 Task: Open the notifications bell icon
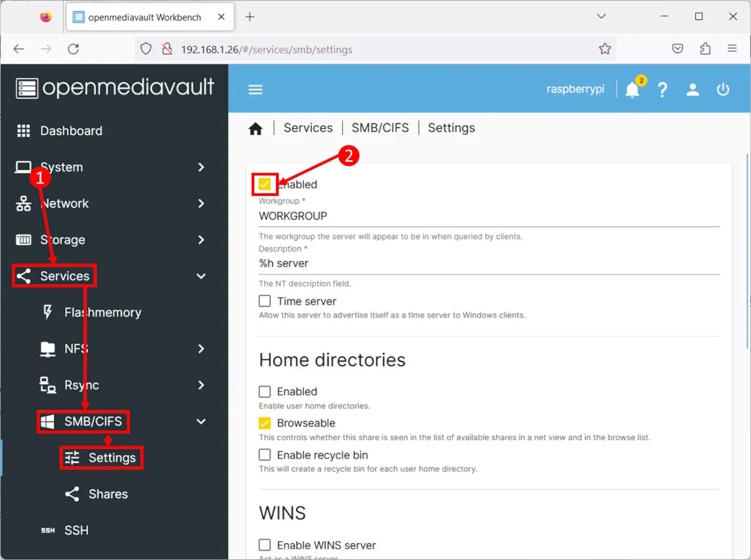coord(632,90)
